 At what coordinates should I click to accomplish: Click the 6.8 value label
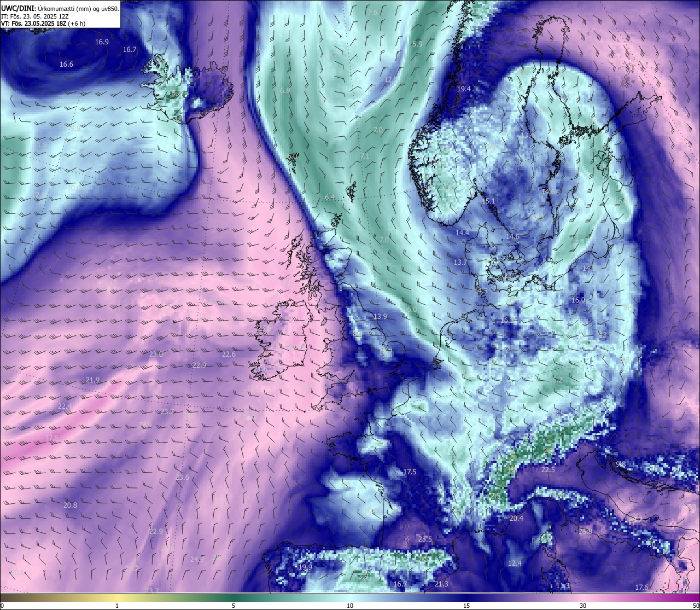click(285, 90)
